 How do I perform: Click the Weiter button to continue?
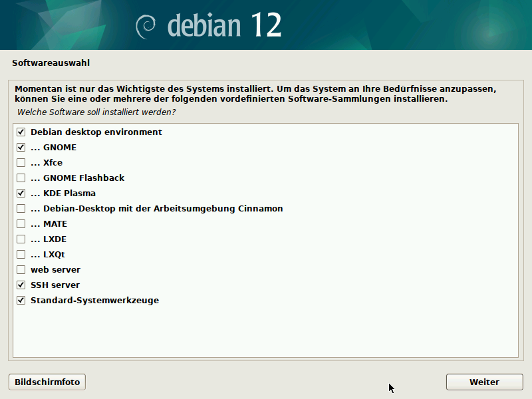[x=483, y=382]
